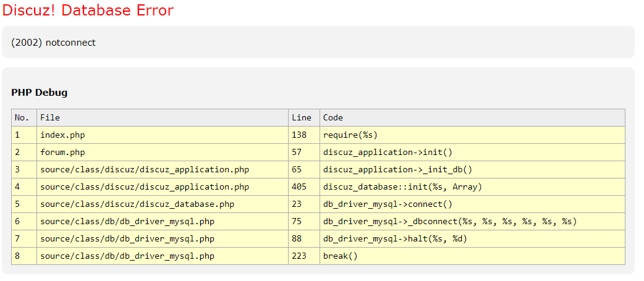Click the 'File' column header

[x=163, y=118]
